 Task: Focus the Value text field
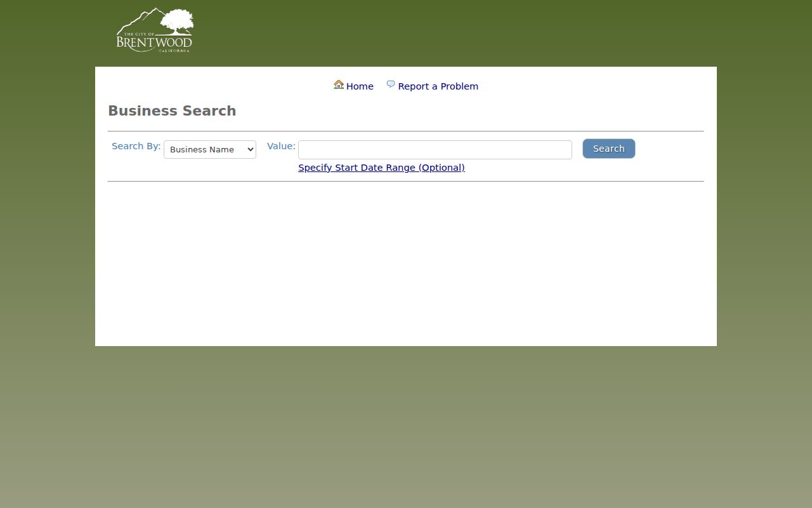point(435,150)
